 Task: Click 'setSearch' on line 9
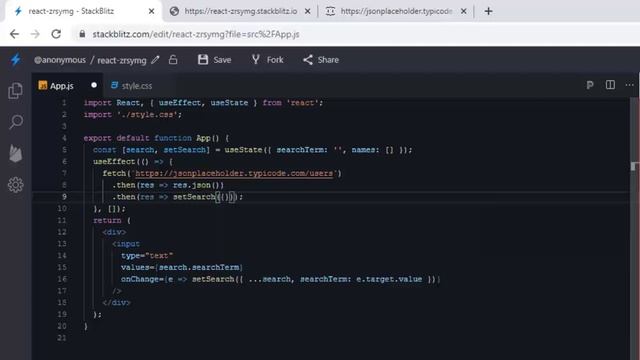(193, 197)
